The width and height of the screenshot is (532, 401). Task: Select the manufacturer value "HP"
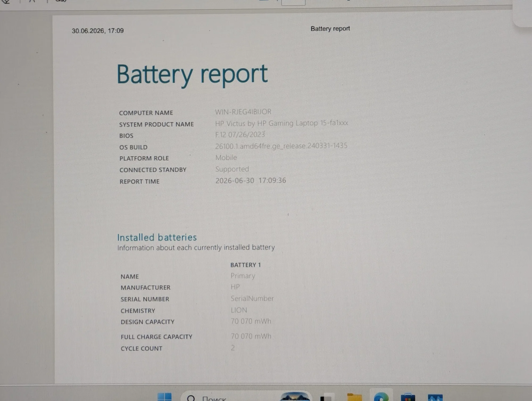(x=235, y=287)
